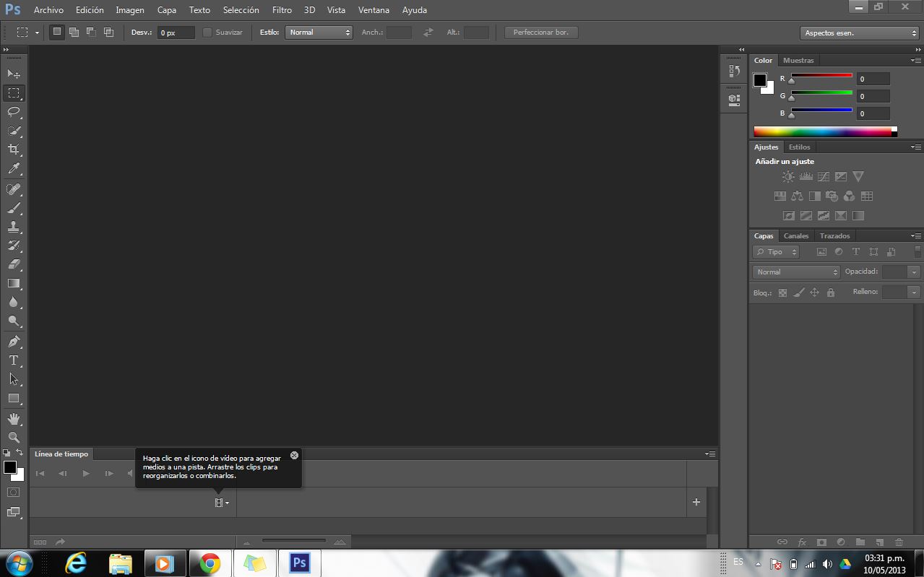Select the Gradient tool

(14, 283)
